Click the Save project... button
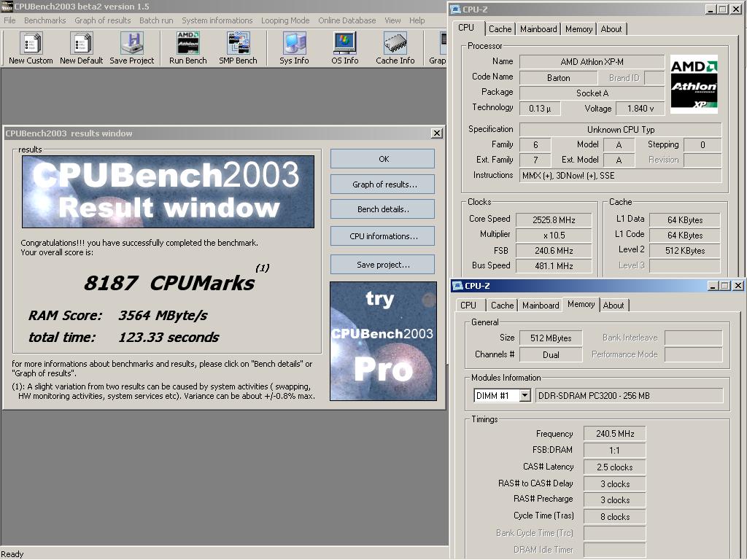 point(382,265)
